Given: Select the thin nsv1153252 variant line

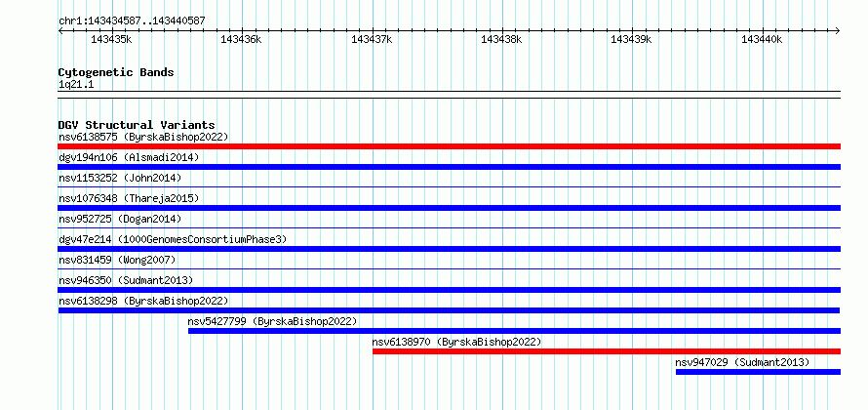Looking at the screenshot, I should click(x=450, y=187).
